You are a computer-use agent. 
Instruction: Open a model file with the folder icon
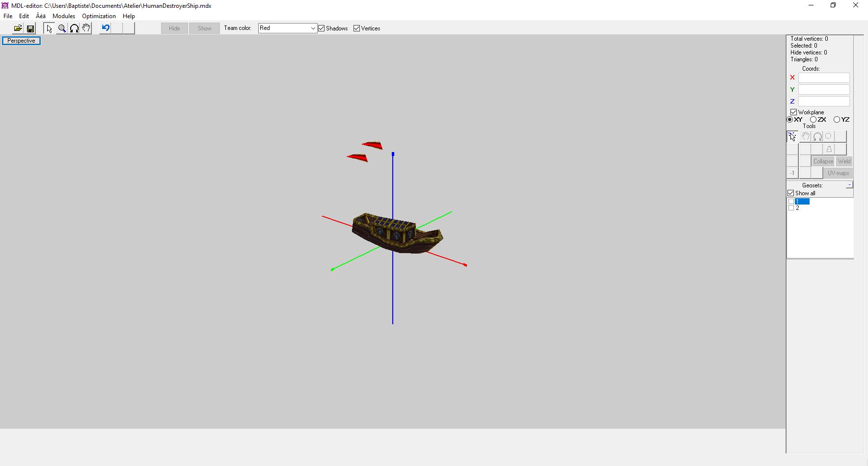pos(18,28)
